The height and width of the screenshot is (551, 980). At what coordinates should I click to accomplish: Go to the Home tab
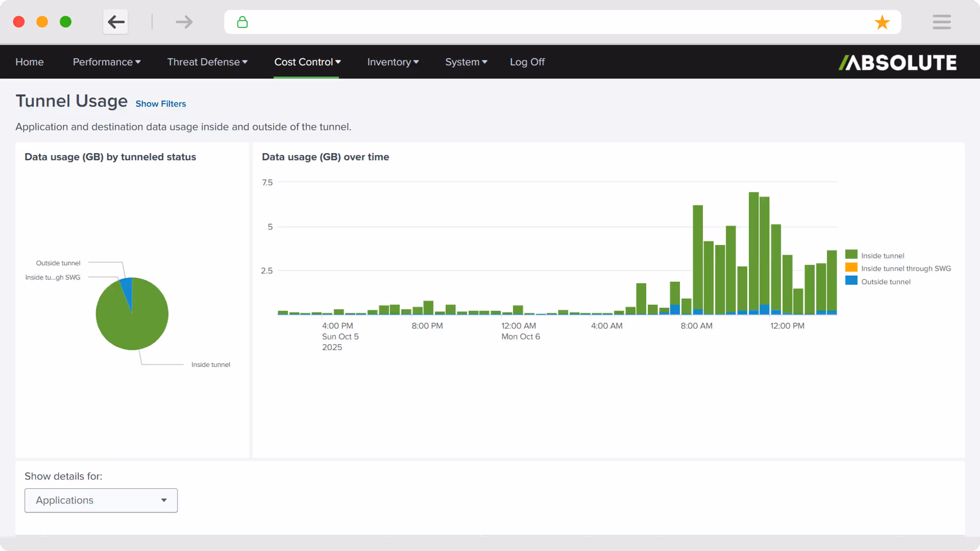click(x=30, y=62)
